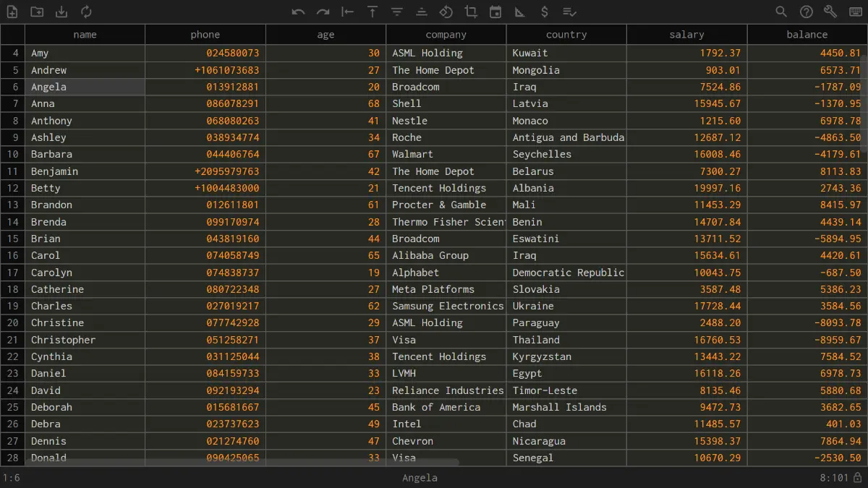Open settings with the wrench icon

click(x=831, y=12)
